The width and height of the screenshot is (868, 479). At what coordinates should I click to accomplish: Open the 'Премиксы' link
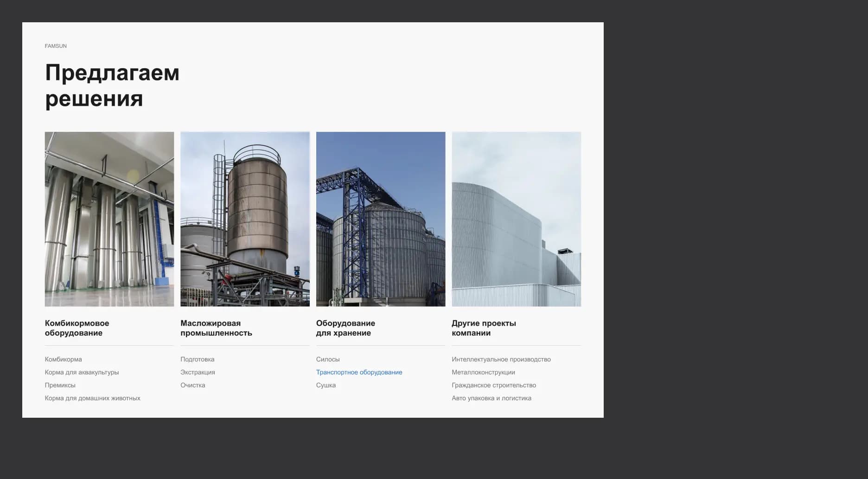click(x=60, y=385)
